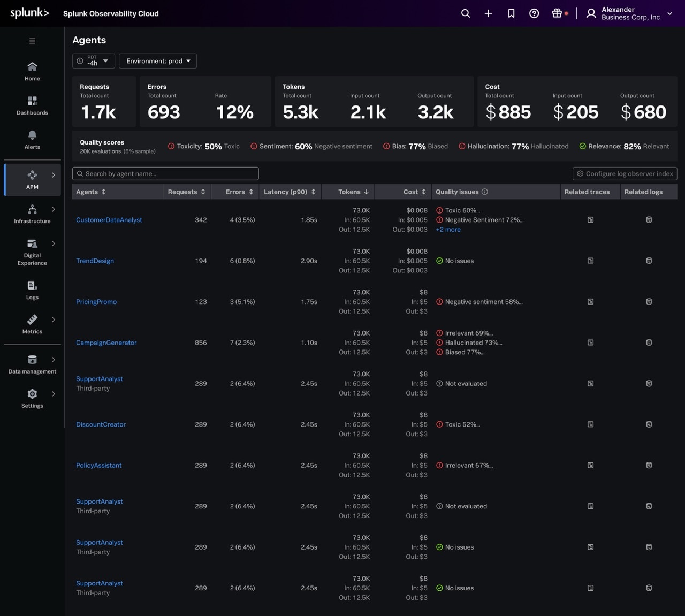The width and height of the screenshot is (685, 616).
Task: Click the gift what's new icon
Action: coord(557,13)
